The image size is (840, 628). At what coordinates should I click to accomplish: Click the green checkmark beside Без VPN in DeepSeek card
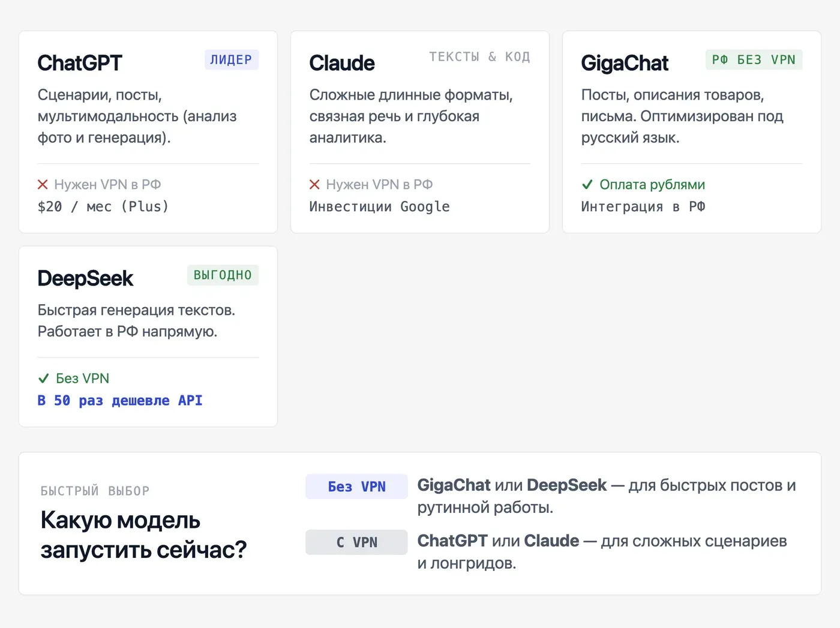pyautogui.click(x=43, y=378)
